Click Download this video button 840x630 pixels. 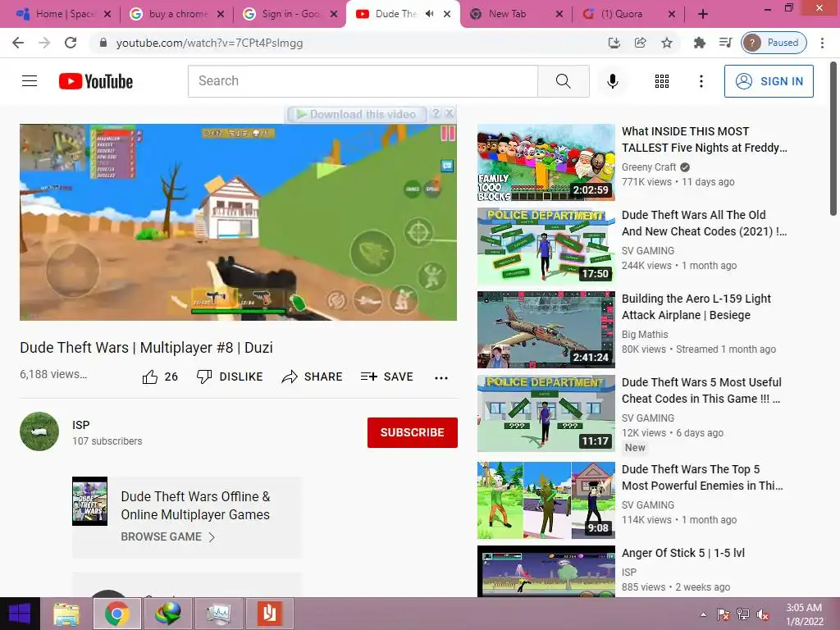tap(357, 114)
